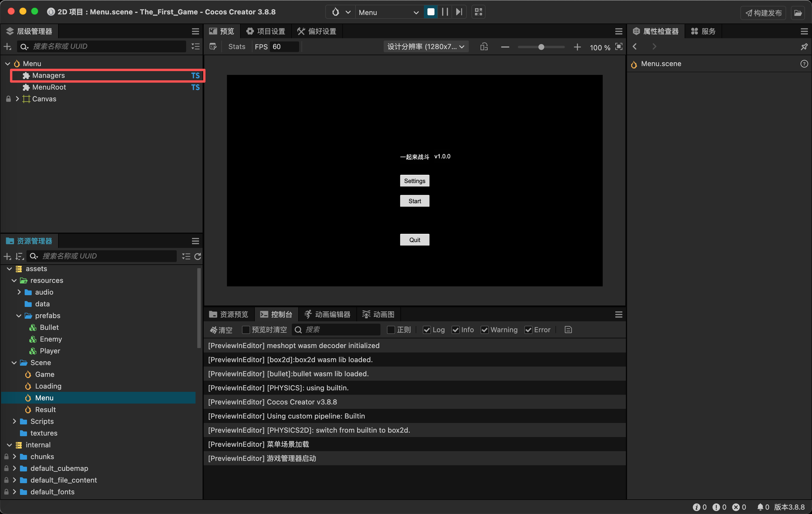Switch to the 动画编辑器 tab
This screenshot has width=812, height=514.
click(327, 314)
